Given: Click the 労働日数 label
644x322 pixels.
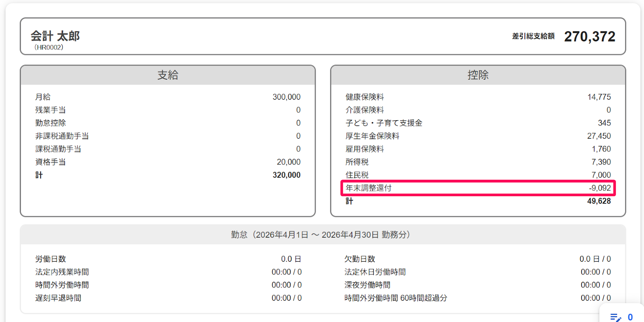Looking at the screenshot, I should tap(51, 259).
